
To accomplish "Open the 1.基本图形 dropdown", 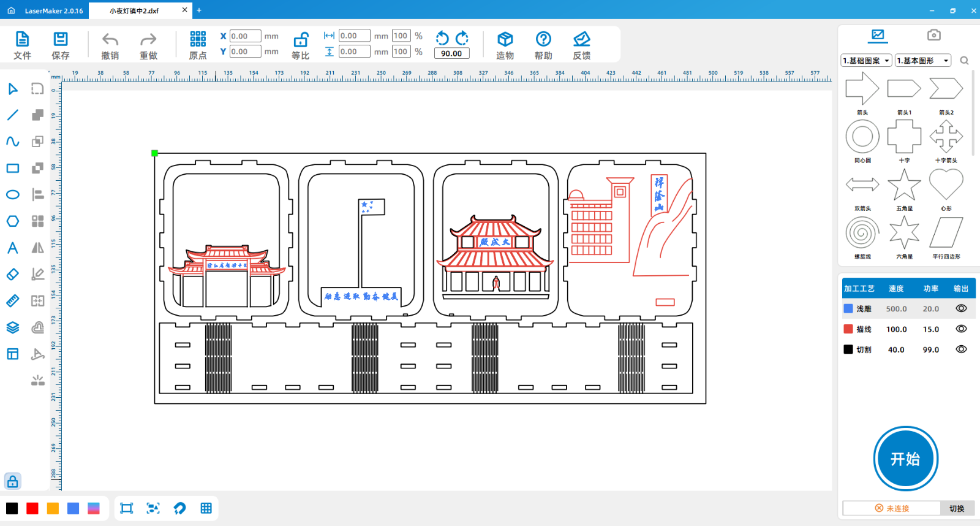I will point(923,61).
